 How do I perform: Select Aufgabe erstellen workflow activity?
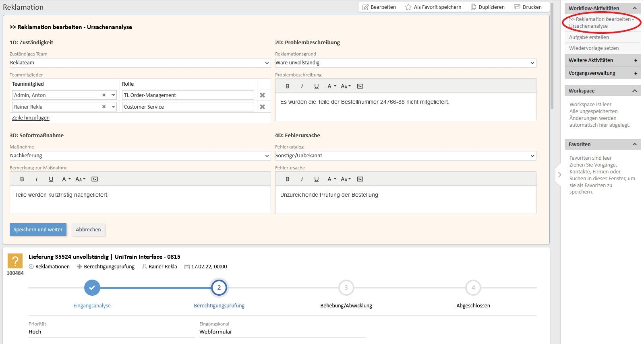point(589,37)
